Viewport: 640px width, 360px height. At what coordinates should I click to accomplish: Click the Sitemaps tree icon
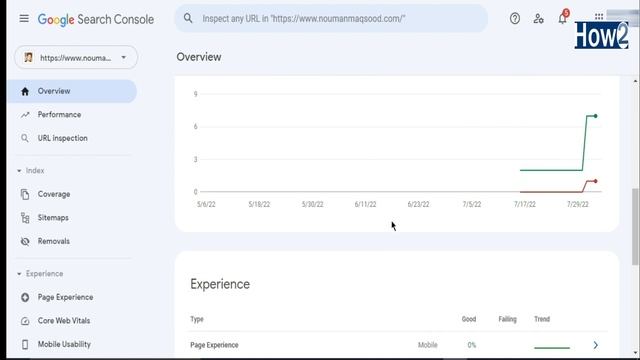tap(25, 218)
